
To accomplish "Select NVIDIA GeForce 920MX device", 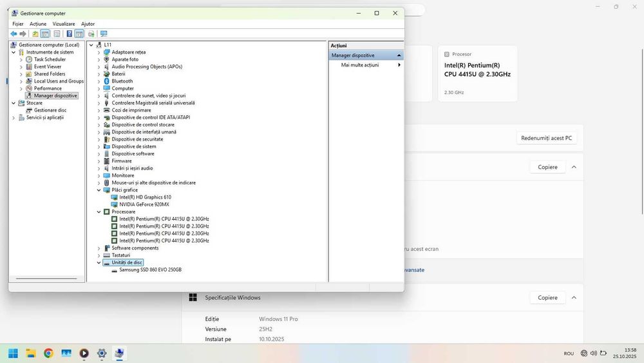I will (144, 204).
